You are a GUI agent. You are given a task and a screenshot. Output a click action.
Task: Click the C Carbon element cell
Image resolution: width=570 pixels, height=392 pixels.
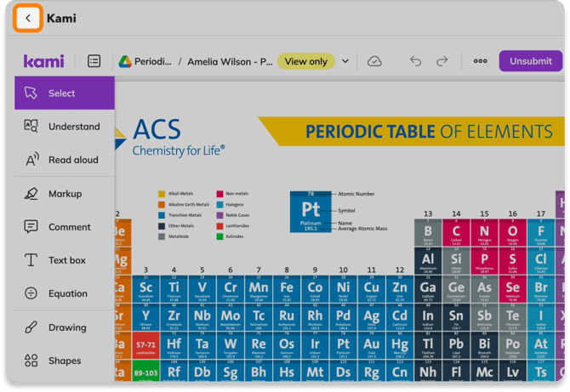[x=456, y=232]
